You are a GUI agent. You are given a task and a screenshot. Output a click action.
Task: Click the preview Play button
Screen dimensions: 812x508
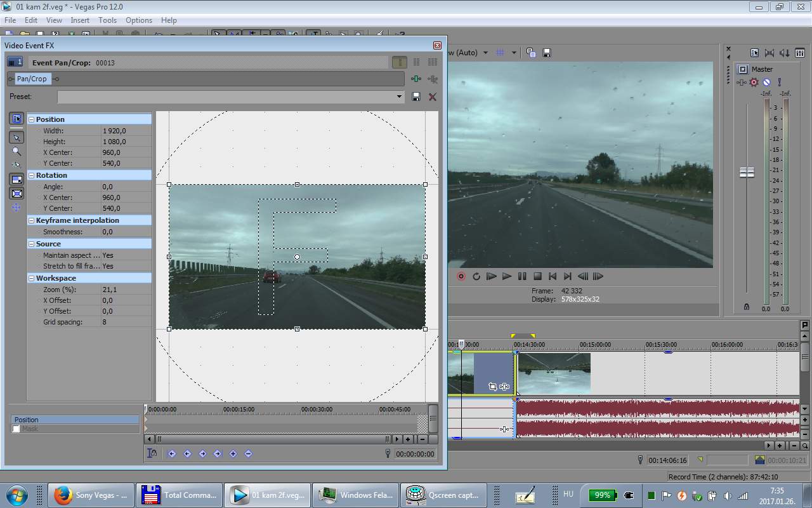click(x=507, y=276)
